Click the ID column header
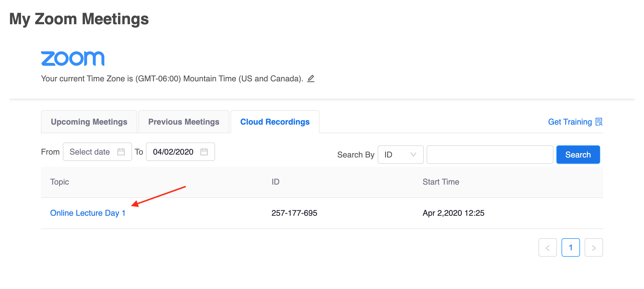Viewport: 644px width, 289px height. click(276, 182)
